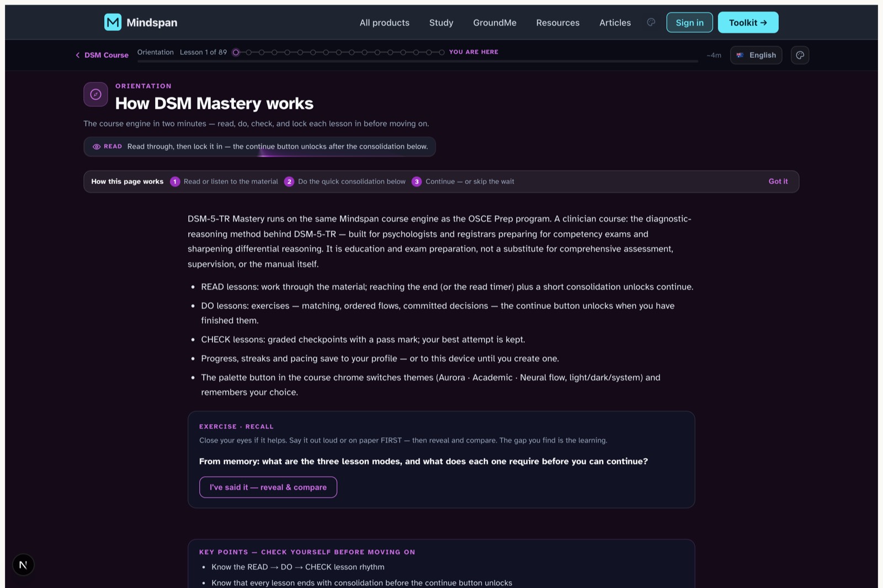
Task: Click the eye icon in the READ banner
Action: point(97,147)
